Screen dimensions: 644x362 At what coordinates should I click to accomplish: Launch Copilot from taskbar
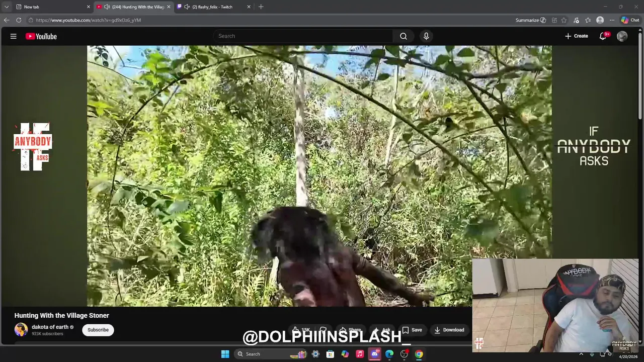click(345, 354)
